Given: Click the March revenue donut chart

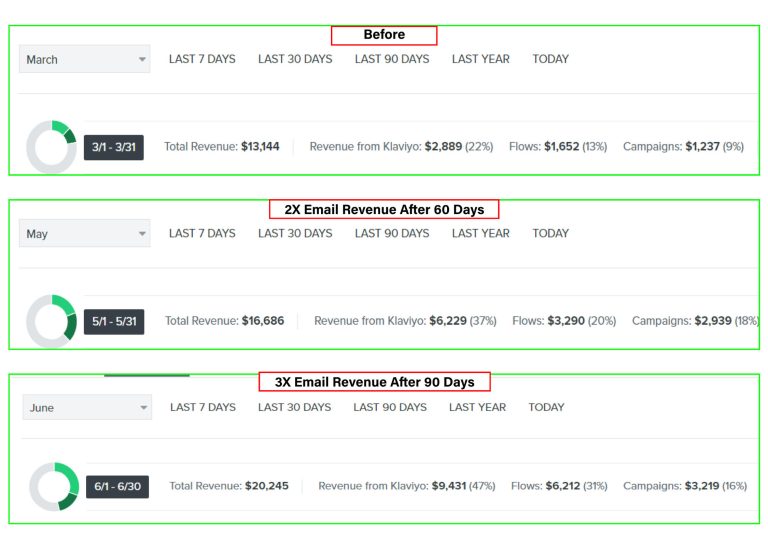Looking at the screenshot, I should pyautogui.click(x=51, y=147).
